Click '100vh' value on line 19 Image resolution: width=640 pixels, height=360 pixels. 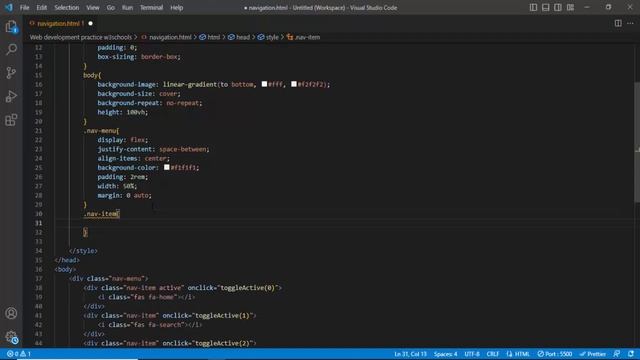click(136, 112)
